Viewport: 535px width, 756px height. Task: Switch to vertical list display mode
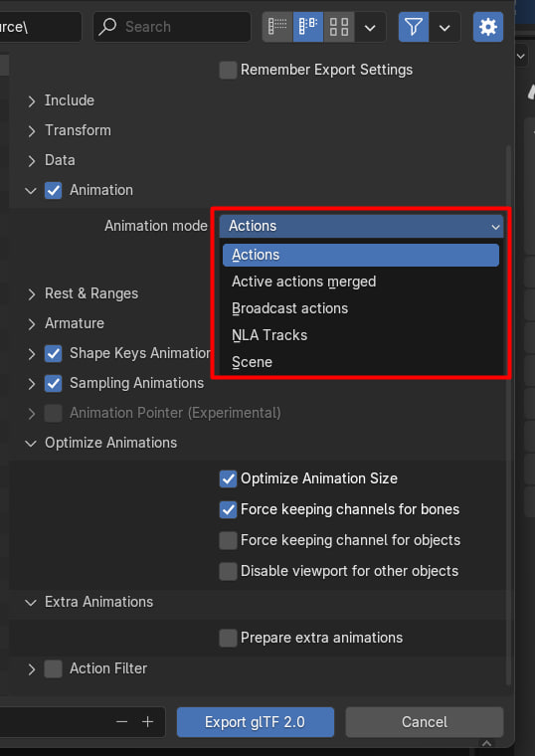(277, 27)
